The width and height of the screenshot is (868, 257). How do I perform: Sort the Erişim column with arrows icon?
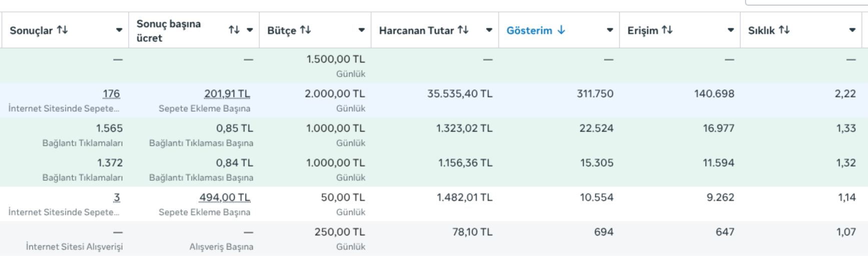667,30
